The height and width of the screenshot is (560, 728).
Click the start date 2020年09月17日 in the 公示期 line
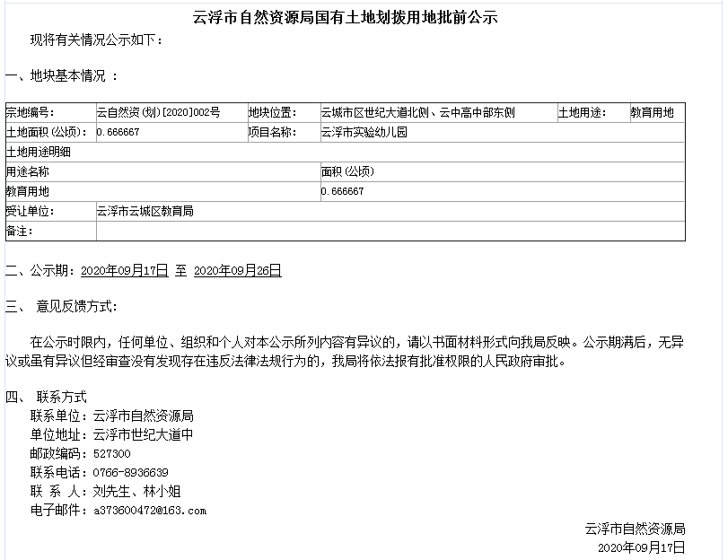[124, 269]
